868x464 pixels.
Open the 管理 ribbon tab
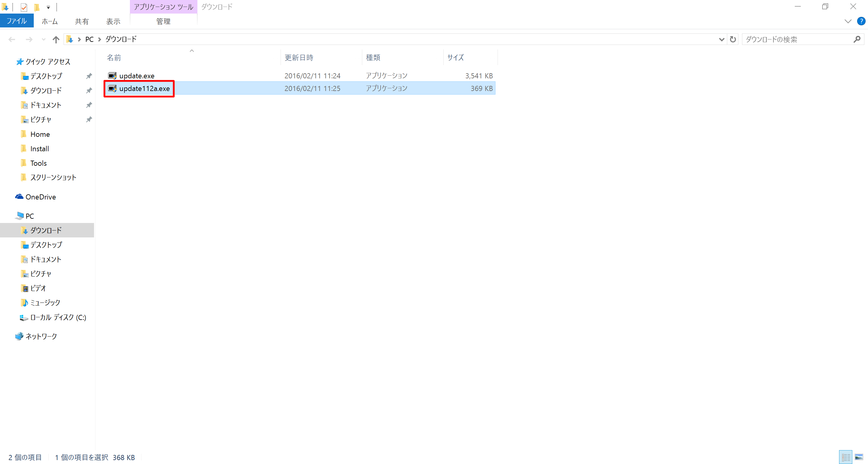pos(163,21)
